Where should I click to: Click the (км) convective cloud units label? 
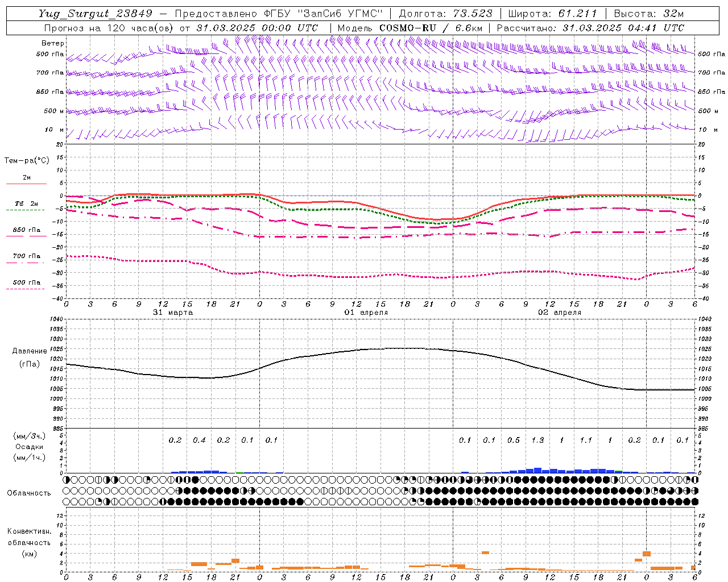(31, 553)
